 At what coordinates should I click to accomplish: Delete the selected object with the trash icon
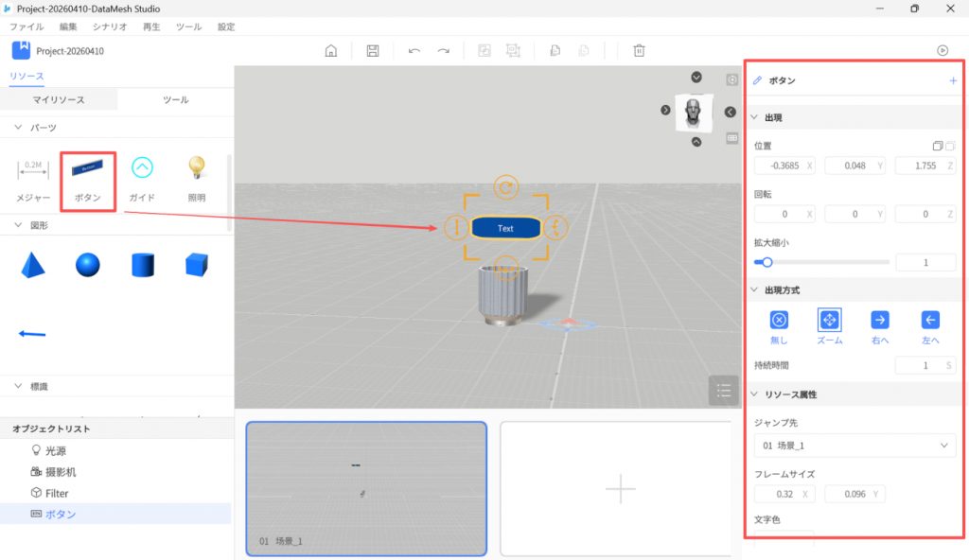coord(640,51)
